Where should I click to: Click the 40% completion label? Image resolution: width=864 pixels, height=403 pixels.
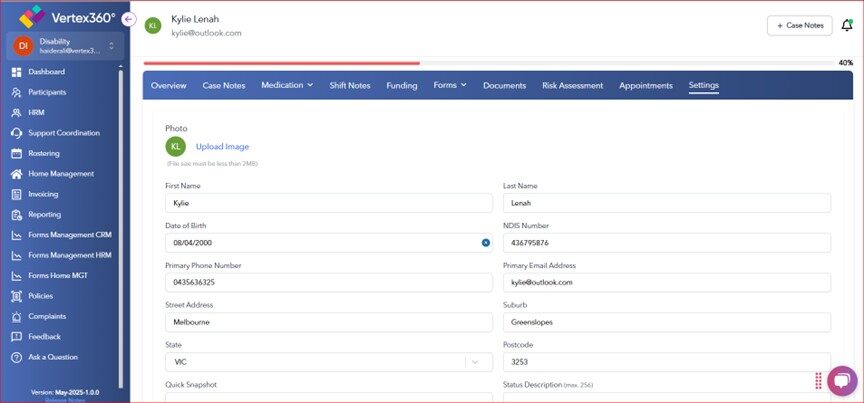coord(845,63)
